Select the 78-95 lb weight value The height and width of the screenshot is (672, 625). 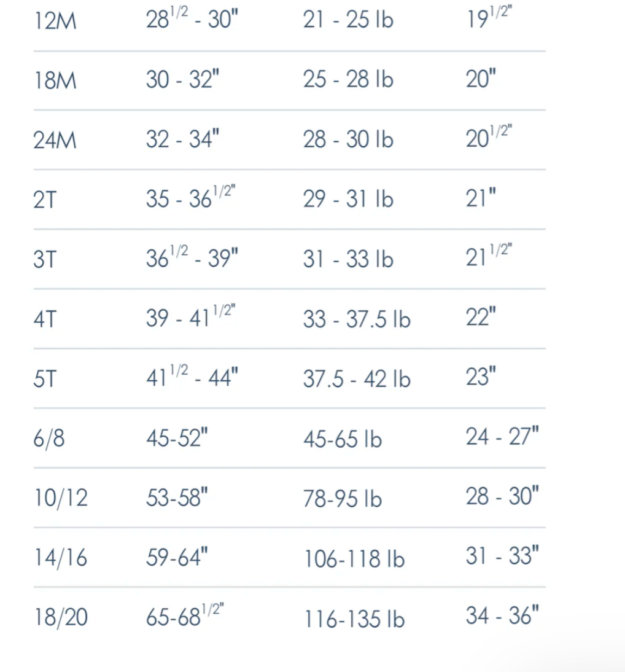pos(342,499)
